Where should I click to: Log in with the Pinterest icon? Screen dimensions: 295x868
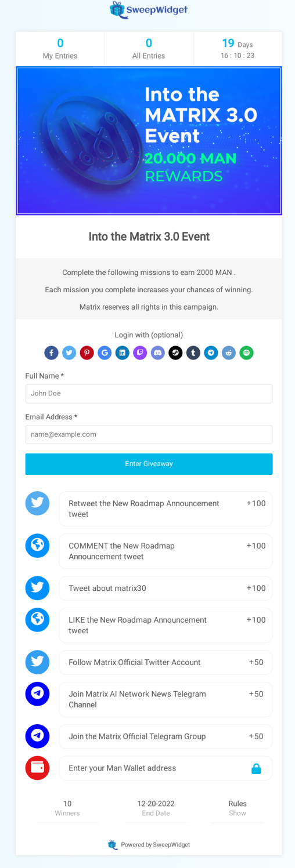click(x=87, y=353)
